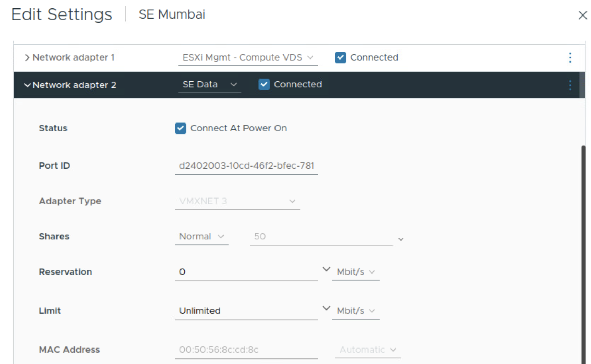
Task: Open Network adapter 2 three-dot actions menu
Action: coord(570,85)
